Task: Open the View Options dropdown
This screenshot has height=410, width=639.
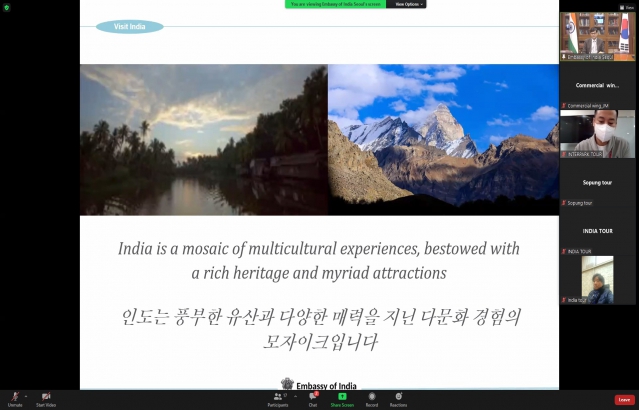Action: (x=408, y=4)
